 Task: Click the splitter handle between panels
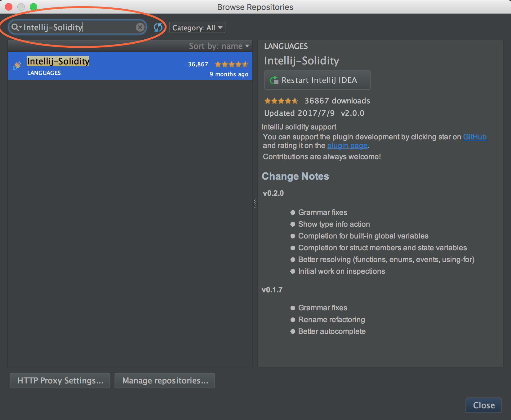click(255, 203)
